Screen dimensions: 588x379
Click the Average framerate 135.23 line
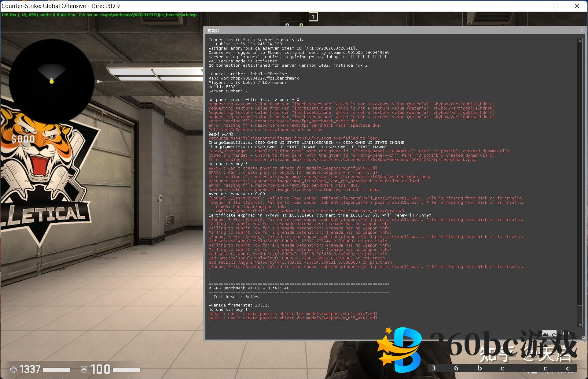click(239, 305)
